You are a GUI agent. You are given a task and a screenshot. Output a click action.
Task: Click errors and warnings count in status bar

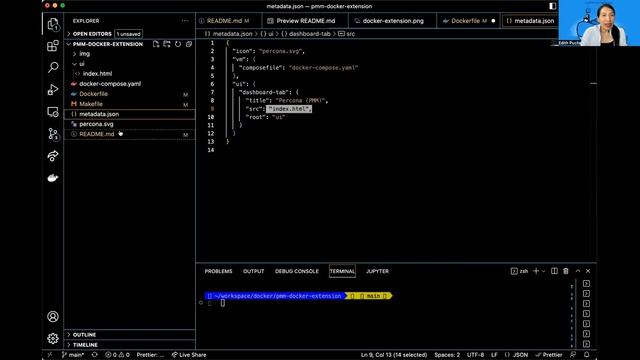tap(118, 355)
